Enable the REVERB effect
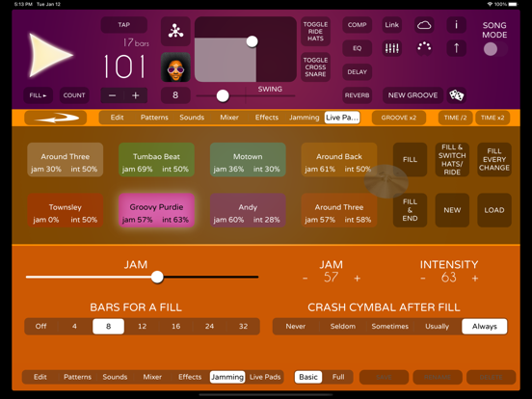Screen dimensions: 532x399 tap(357, 95)
